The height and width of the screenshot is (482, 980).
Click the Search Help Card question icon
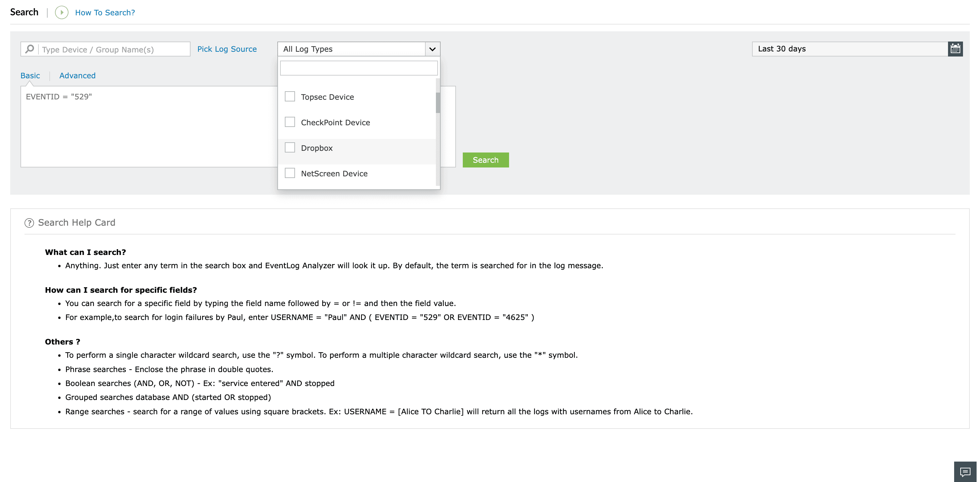[x=29, y=223]
